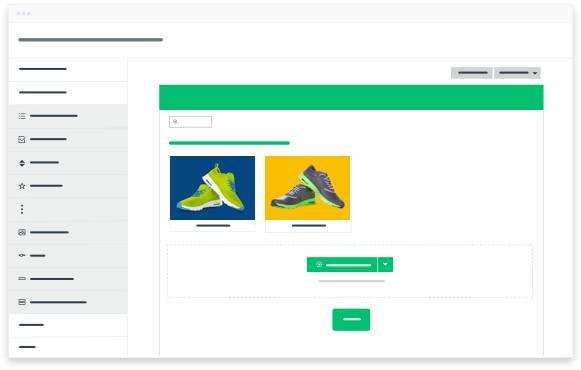Image resolution: width=581 pixels, height=370 pixels.
Task: Select the image choice icon in sidebar
Action: [x=22, y=232]
